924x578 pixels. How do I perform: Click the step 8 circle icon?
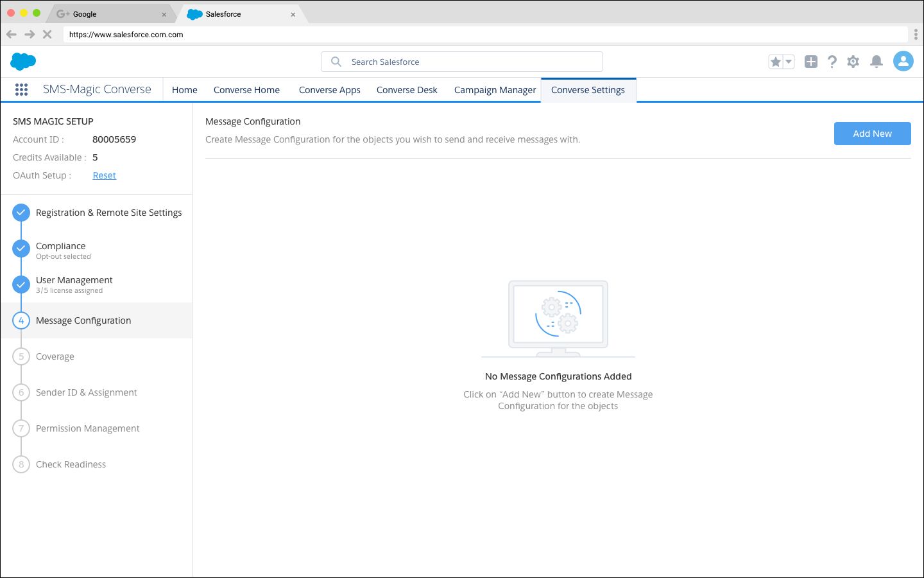[21, 464]
